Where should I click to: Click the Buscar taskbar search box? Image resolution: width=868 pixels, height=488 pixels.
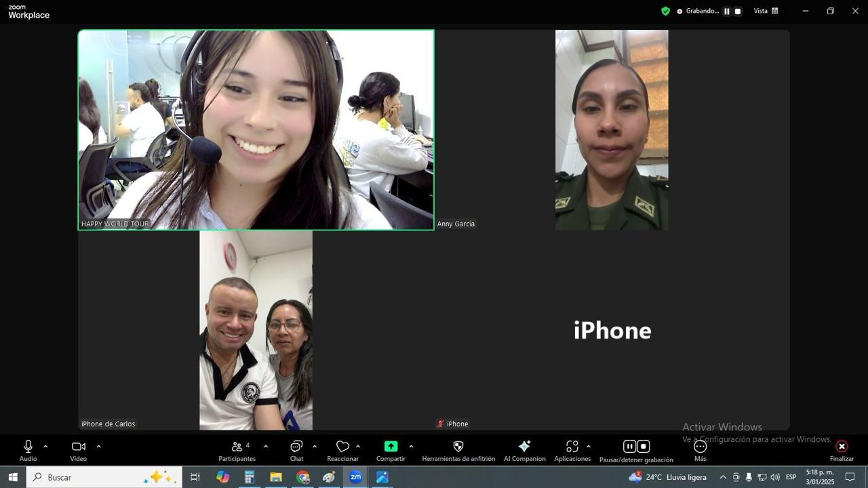point(104,477)
